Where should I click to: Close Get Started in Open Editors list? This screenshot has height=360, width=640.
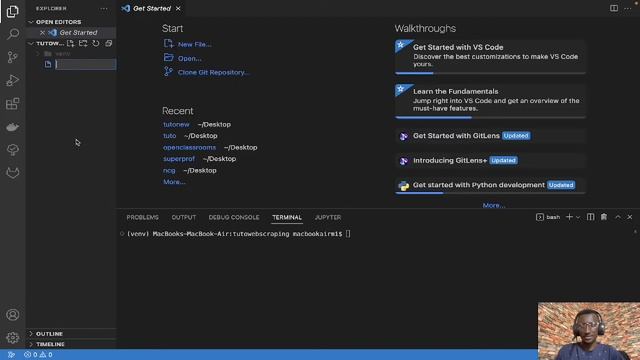pyautogui.click(x=42, y=32)
